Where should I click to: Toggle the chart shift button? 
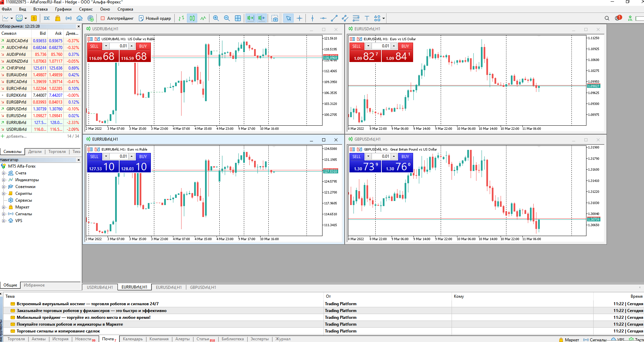click(x=262, y=18)
